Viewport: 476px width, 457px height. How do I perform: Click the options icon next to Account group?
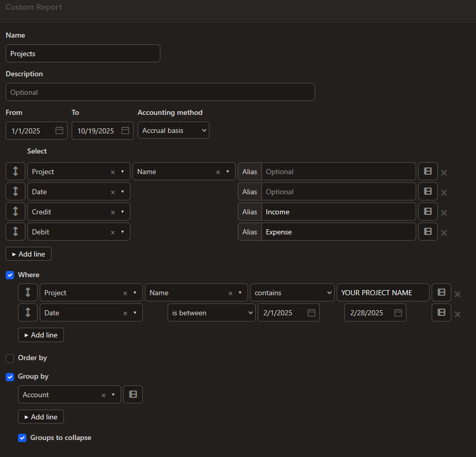click(133, 394)
